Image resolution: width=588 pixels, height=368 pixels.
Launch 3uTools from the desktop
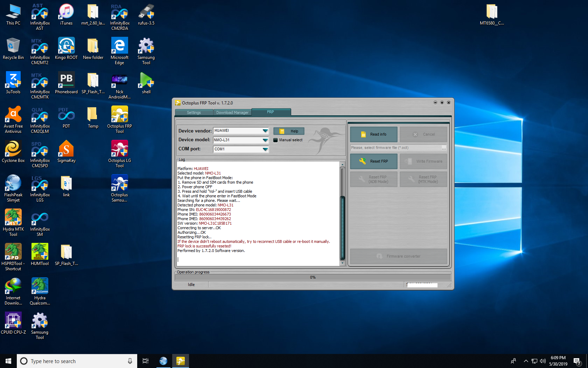(13, 82)
